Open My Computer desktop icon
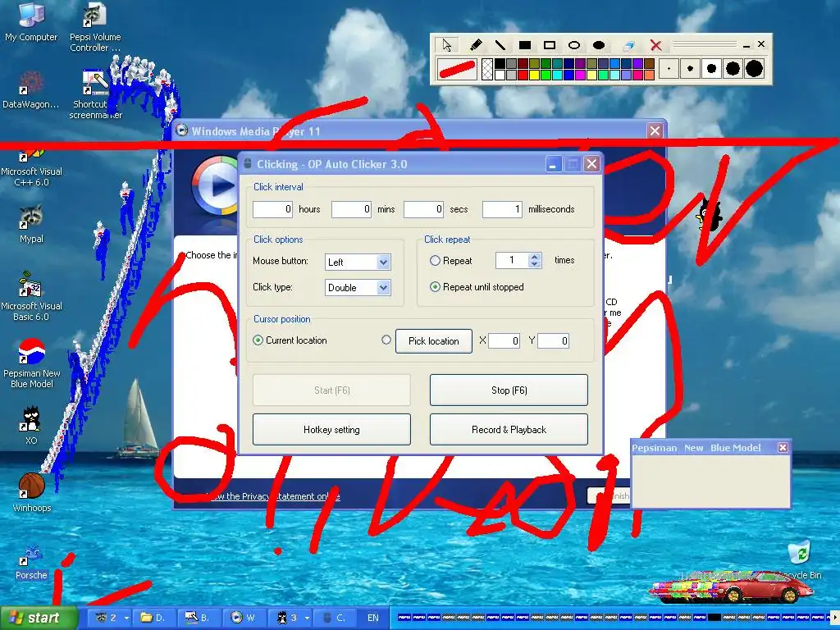The image size is (840, 630). [x=31, y=22]
